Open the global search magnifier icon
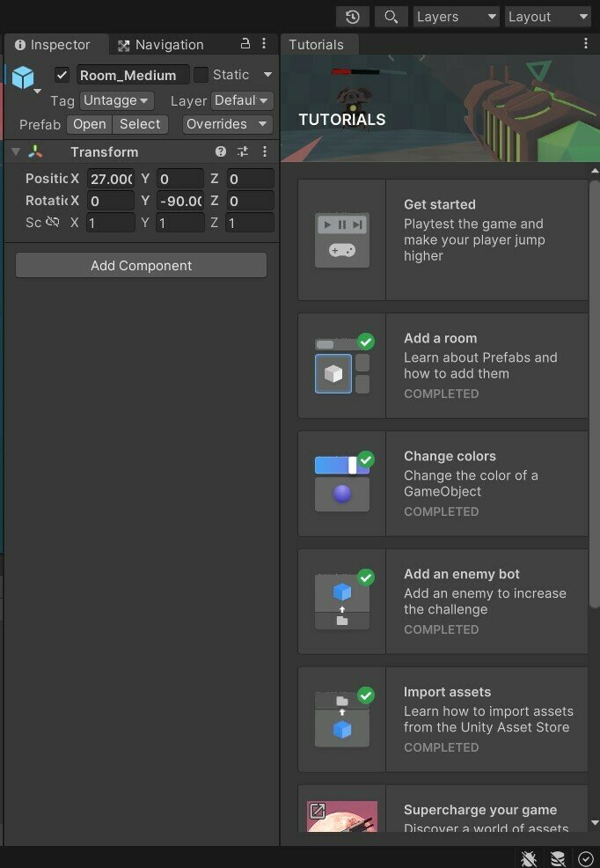The width and height of the screenshot is (600, 868). pos(391,17)
